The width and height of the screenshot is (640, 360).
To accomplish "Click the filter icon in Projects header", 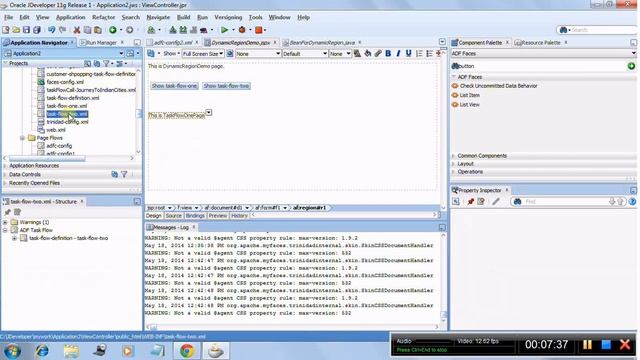I will tap(107, 63).
